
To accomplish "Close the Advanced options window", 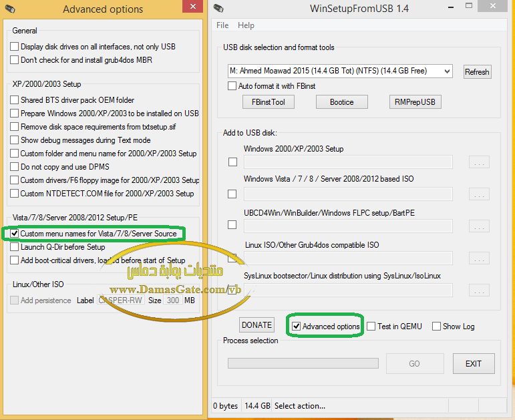I will pos(193,6).
